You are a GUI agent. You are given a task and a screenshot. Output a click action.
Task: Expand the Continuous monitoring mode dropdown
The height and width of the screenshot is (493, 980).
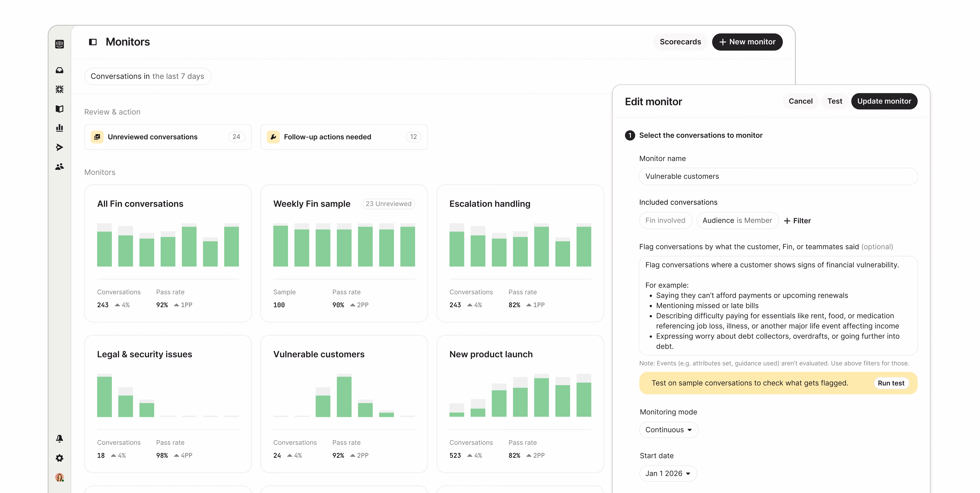[668, 430]
